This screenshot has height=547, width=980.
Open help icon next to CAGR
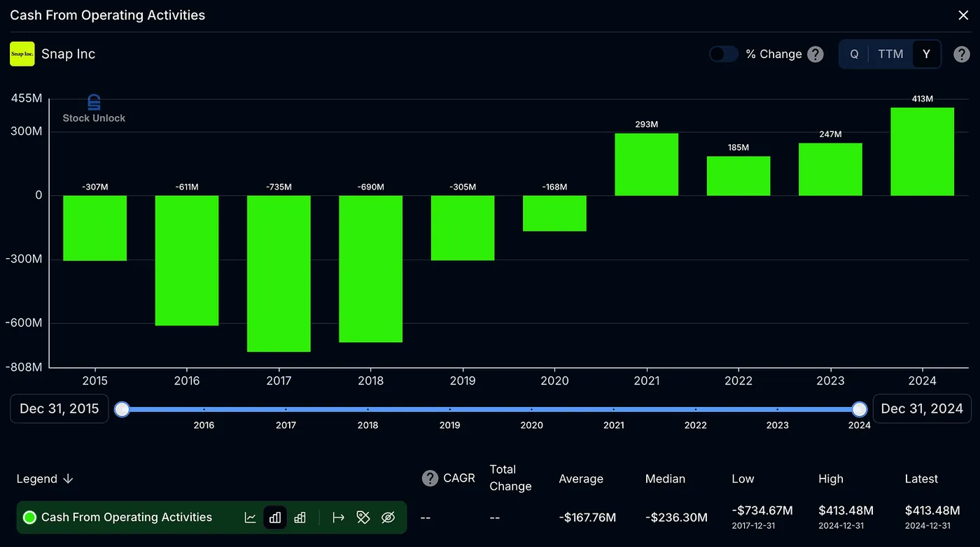click(430, 478)
